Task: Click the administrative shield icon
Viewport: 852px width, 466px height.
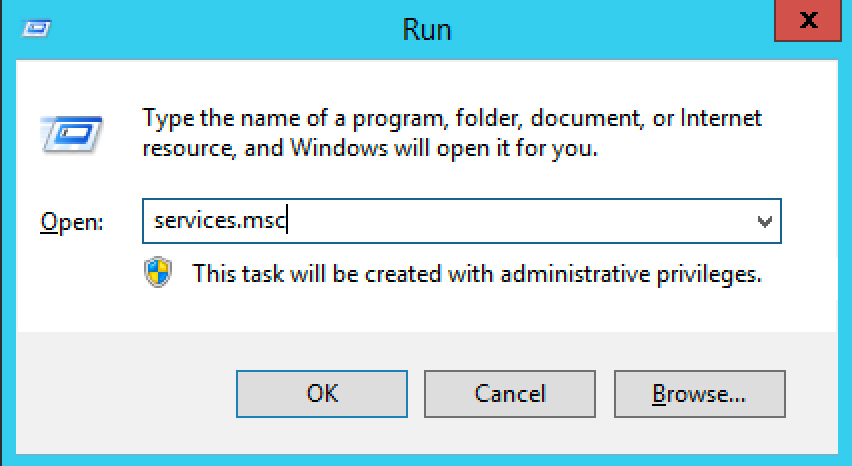Action: click(157, 272)
